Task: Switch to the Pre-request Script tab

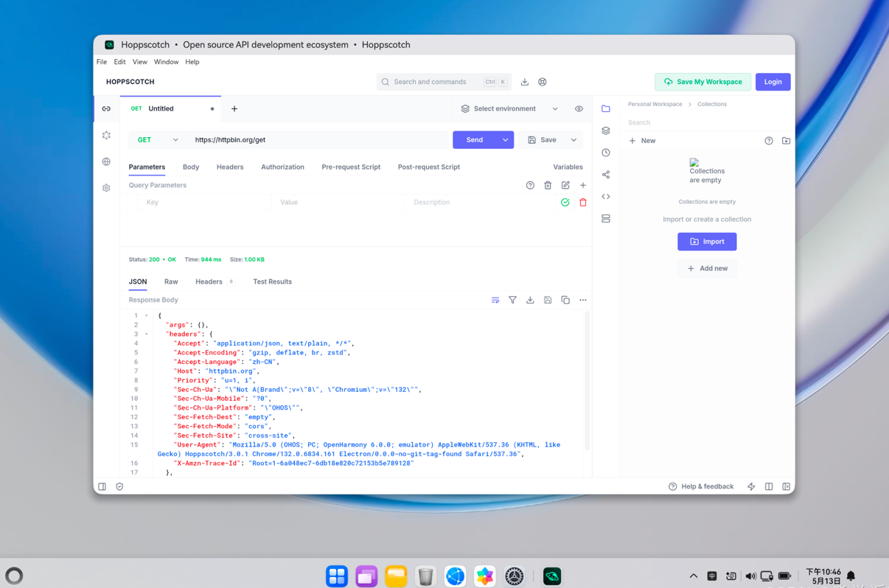Action: 351,167
